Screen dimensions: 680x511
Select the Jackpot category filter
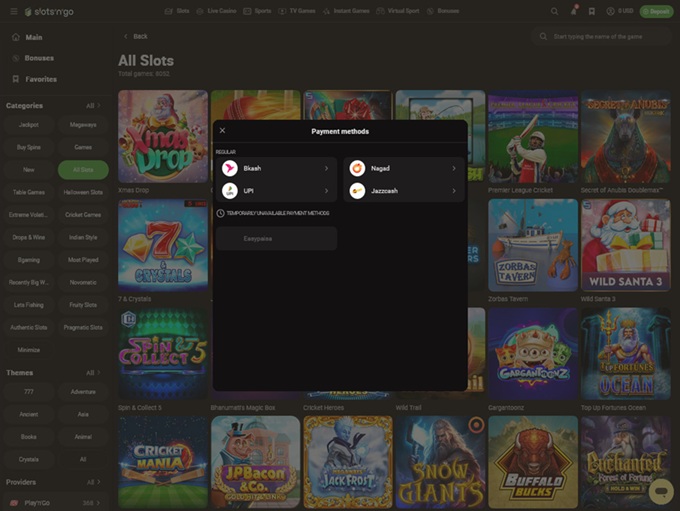pyautogui.click(x=28, y=125)
